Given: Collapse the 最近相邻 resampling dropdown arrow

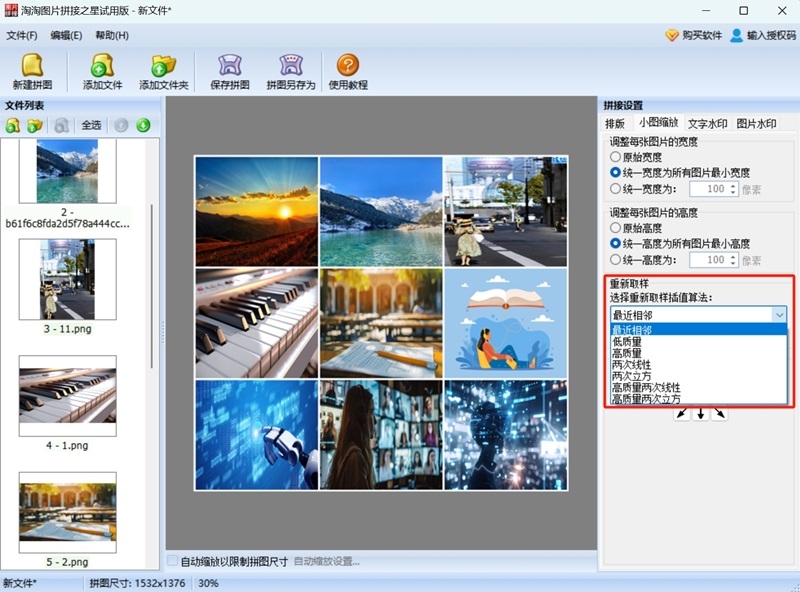Looking at the screenshot, I should pos(779,314).
